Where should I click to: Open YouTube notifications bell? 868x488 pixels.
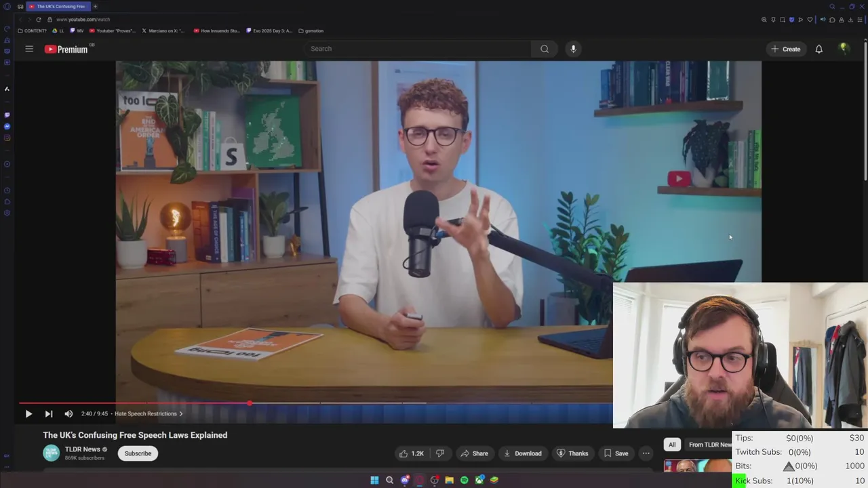(x=818, y=49)
